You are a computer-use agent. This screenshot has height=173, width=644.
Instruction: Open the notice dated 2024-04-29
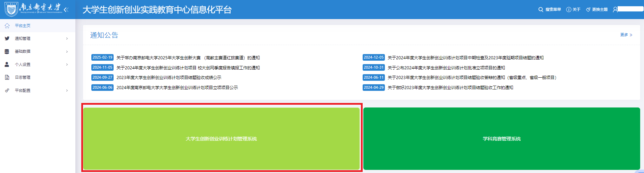(450, 88)
